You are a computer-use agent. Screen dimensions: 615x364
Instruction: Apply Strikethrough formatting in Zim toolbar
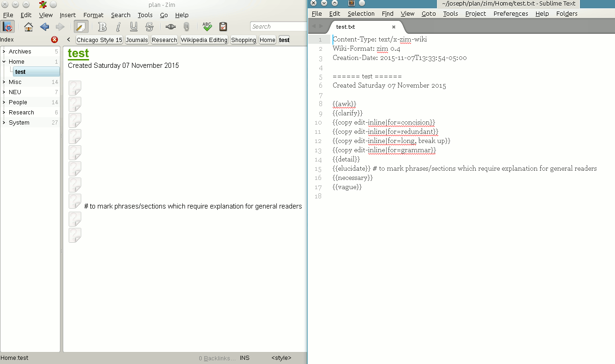tap(149, 27)
